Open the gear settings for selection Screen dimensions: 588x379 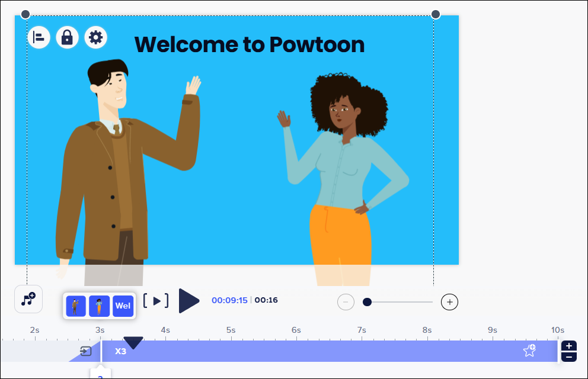[x=95, y=37]
